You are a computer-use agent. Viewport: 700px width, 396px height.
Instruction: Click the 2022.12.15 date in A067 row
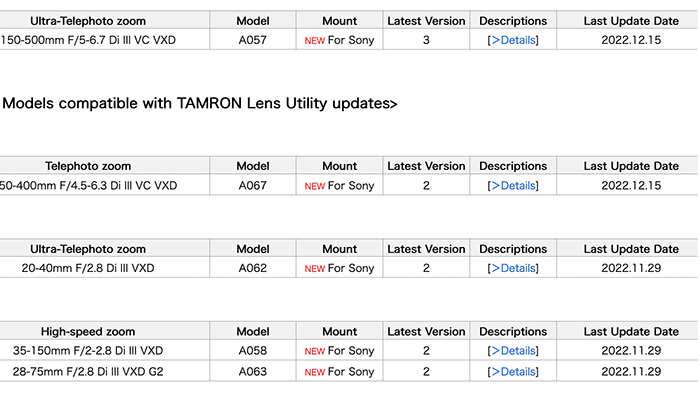pos(631,186)
